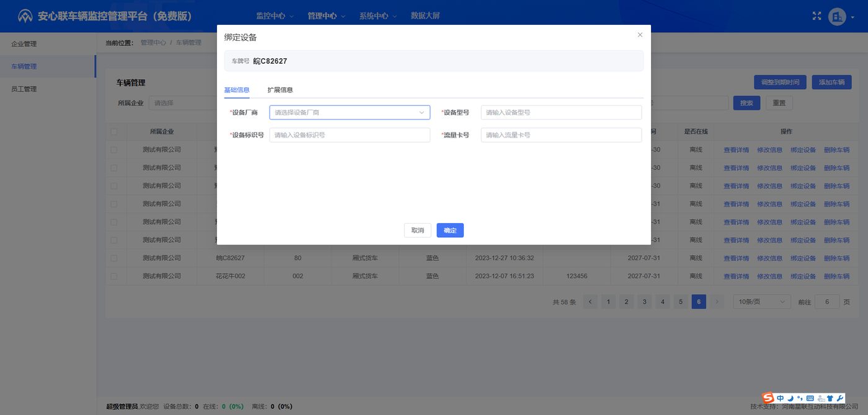Click the 搜索 button
The image size is (868, 415).
pos(746,103)
